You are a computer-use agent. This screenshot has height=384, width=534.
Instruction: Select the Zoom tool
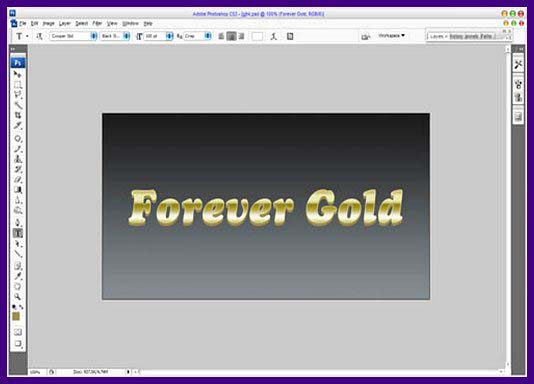tap(17, 297)
